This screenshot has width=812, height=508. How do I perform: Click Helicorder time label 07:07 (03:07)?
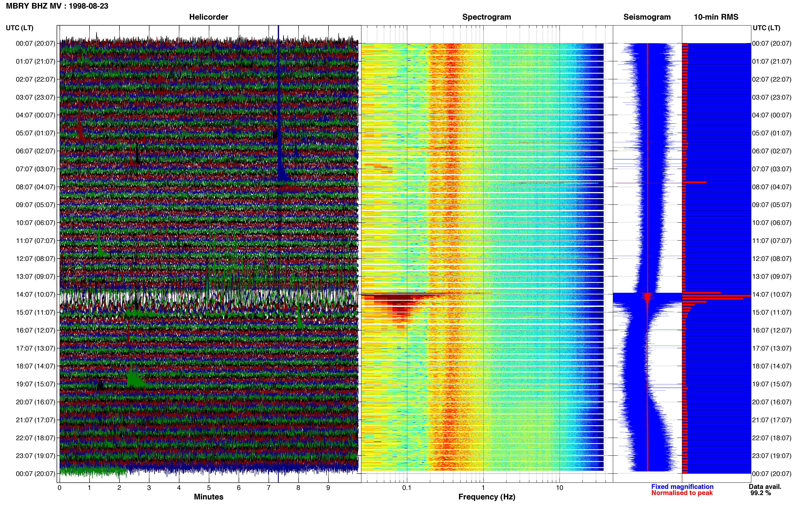click(36, 169)
